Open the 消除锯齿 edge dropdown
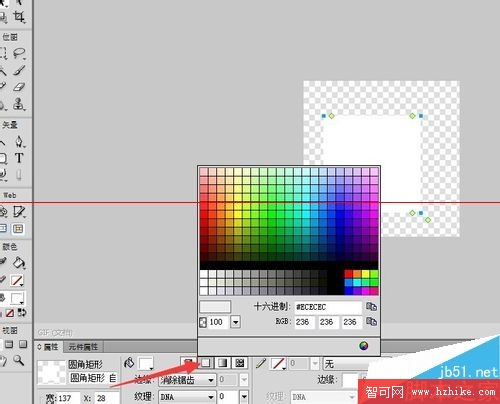Screen dimensions: 500x404 [x=187, y=380]
